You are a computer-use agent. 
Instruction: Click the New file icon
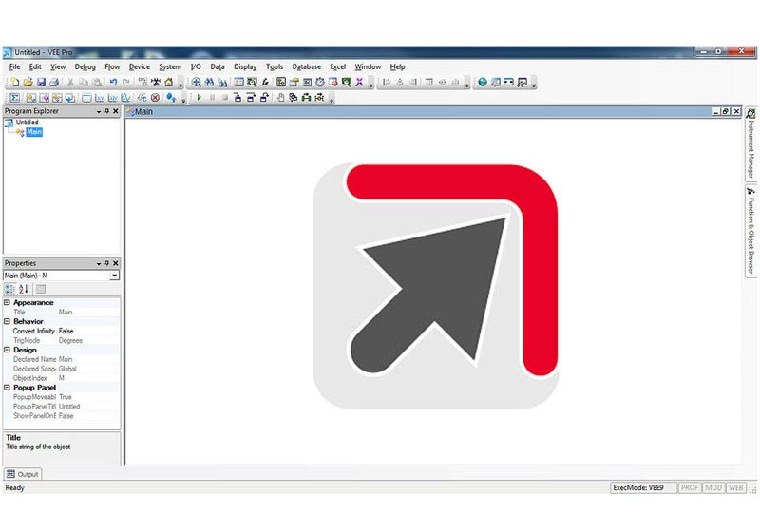coord(14,83)
